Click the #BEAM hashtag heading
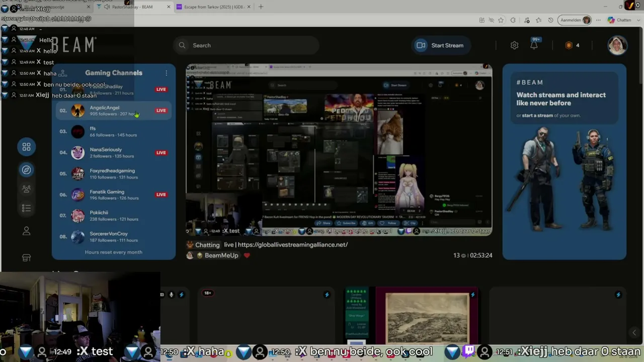The width and height of the screenshot is (644, 362). 530,82
